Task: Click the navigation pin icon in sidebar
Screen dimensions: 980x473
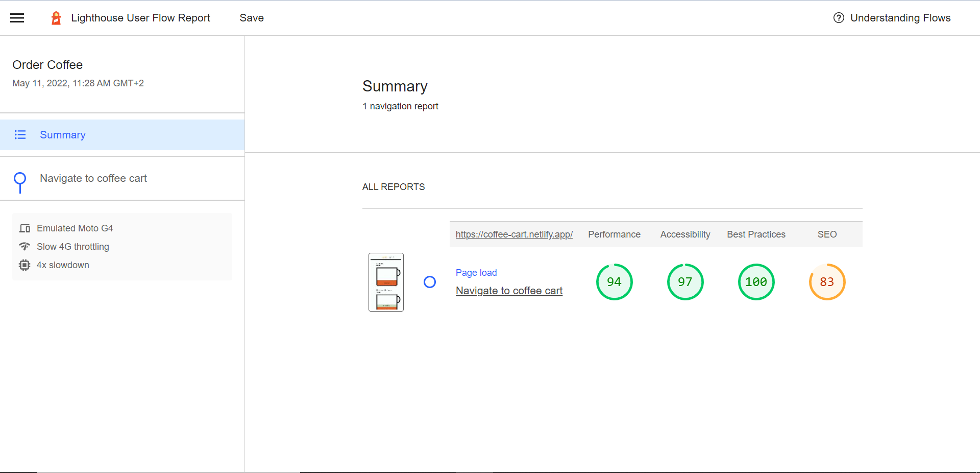Action: click(x=20, y=182)
